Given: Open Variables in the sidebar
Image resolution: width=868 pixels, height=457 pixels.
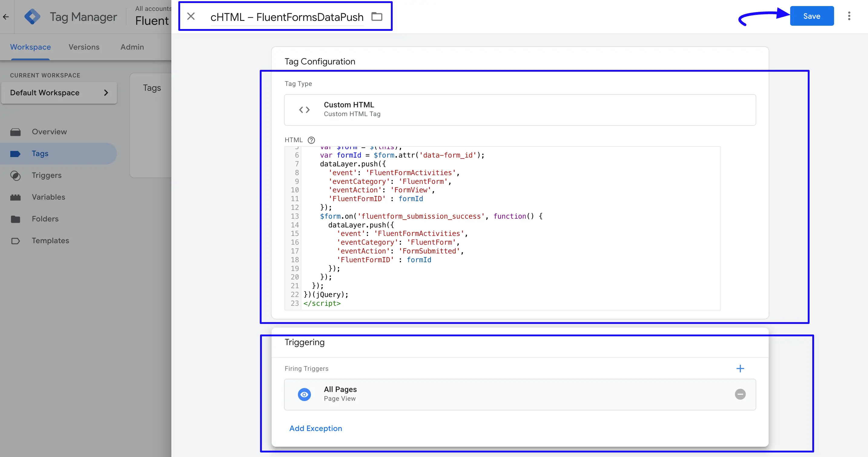Looking at the screenshot, I should point(48,197).
